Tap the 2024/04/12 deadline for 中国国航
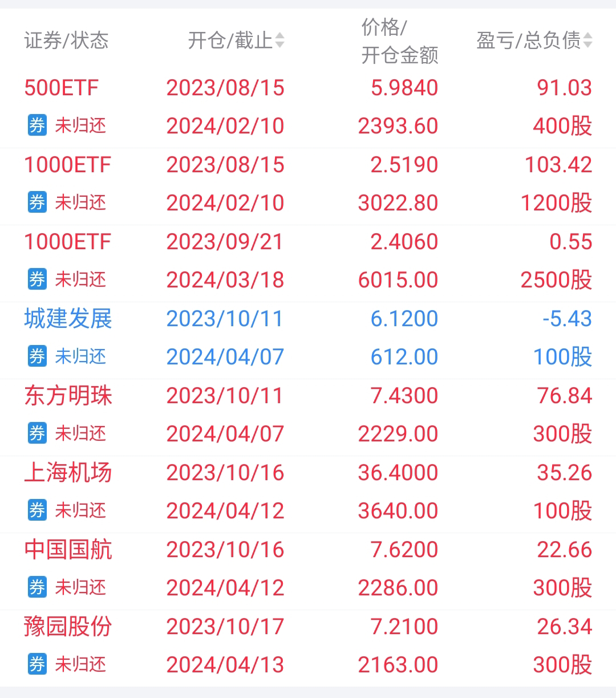 pos(225,588)
